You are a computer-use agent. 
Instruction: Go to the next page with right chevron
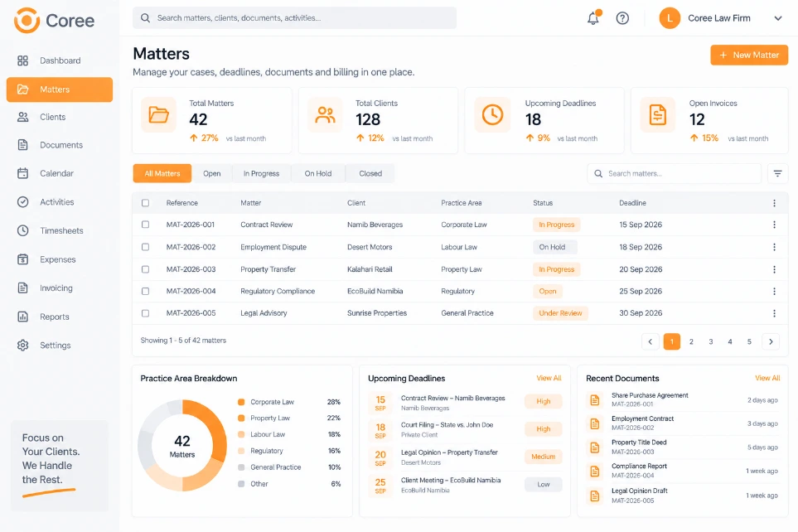pos(771,341)
